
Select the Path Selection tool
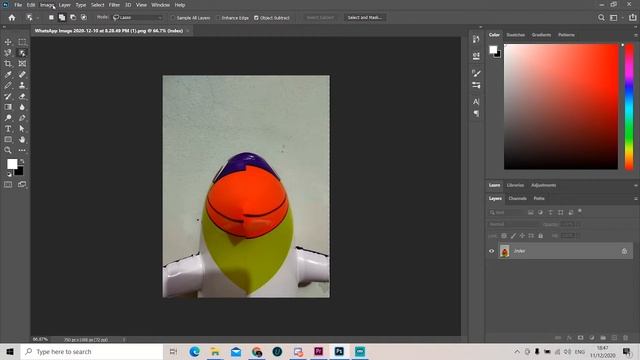click(22, 129)
